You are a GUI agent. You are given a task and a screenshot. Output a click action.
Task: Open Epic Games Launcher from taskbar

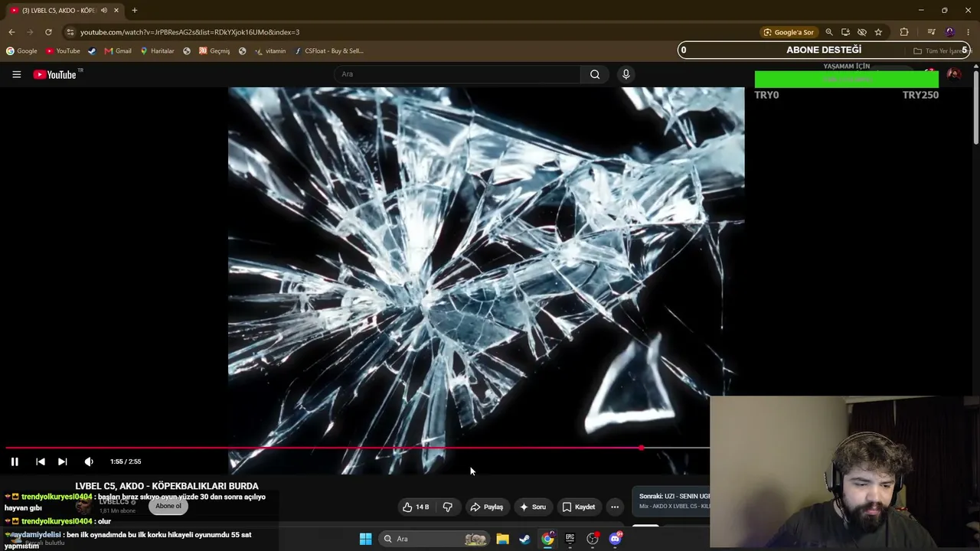click(570, 539)
